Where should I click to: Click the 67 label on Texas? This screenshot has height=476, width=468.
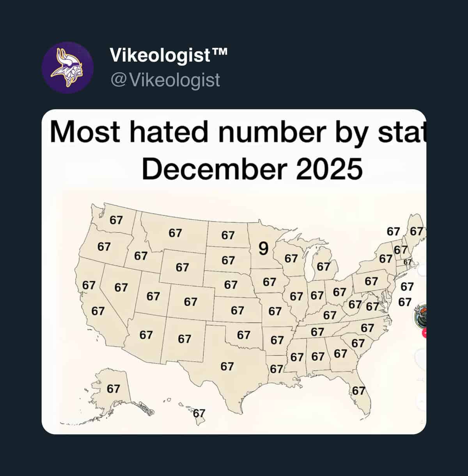(227, 366)
